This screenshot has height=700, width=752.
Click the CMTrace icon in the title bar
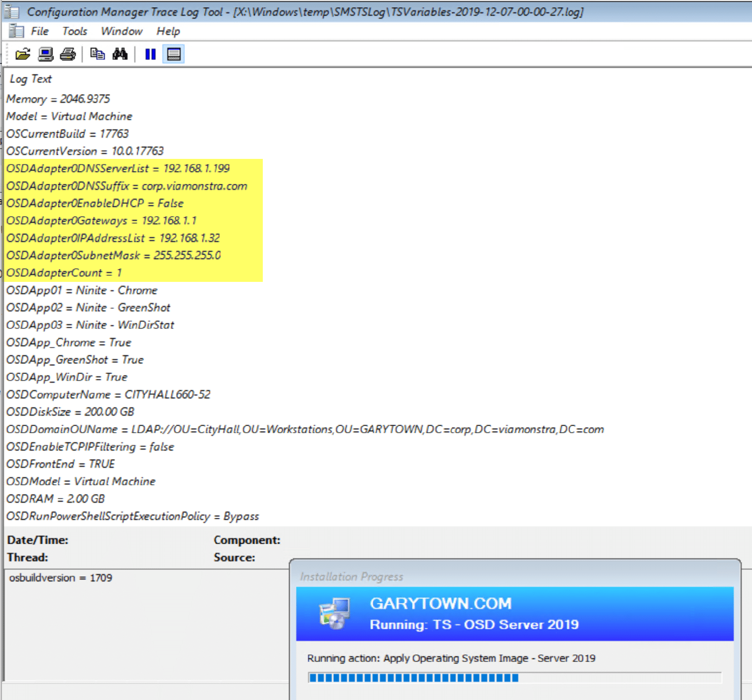click(x=11, y=11)
